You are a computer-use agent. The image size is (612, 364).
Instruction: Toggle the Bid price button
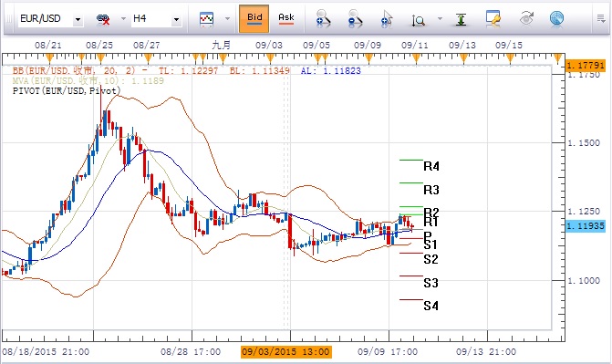coord(254,18)
